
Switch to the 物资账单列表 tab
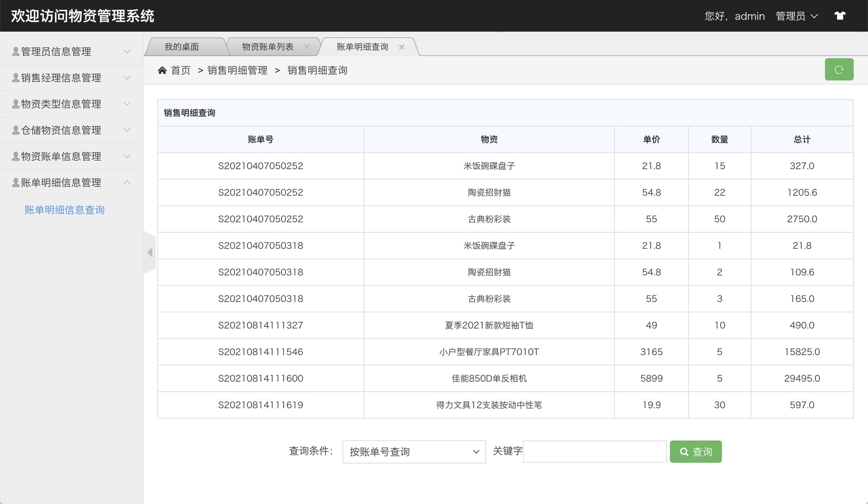click(267, 46)
